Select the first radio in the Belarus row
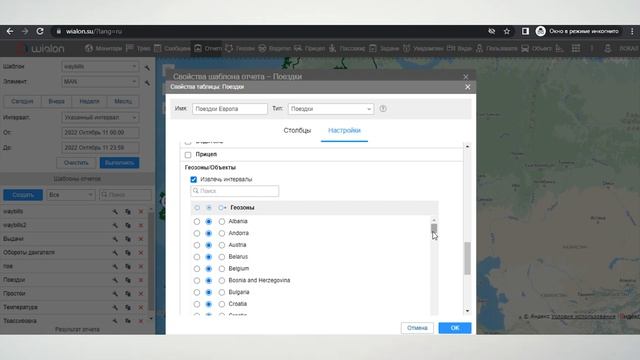 (x=197, y=257)
